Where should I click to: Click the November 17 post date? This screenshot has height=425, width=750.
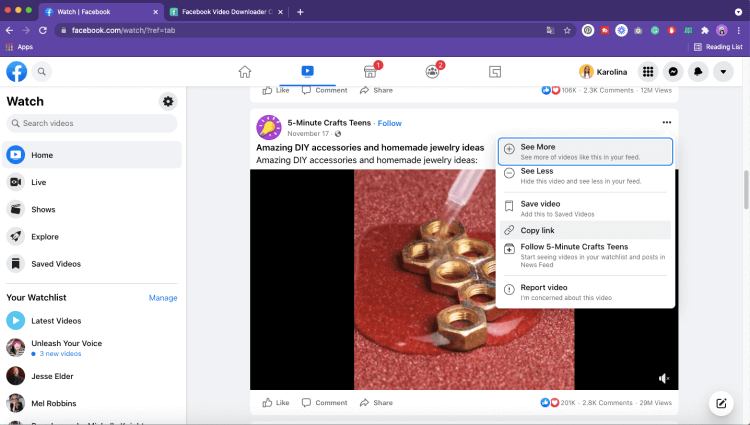pyautogui.click(x=308, y=134)
